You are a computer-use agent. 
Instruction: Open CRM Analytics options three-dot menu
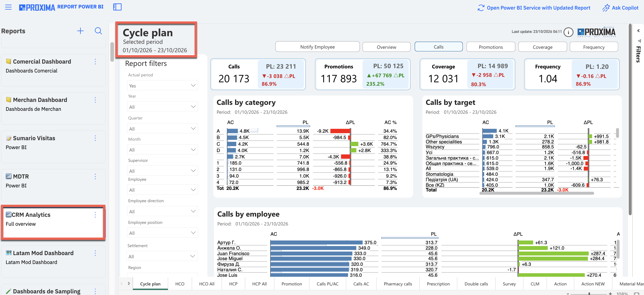[x=95, y=215]
